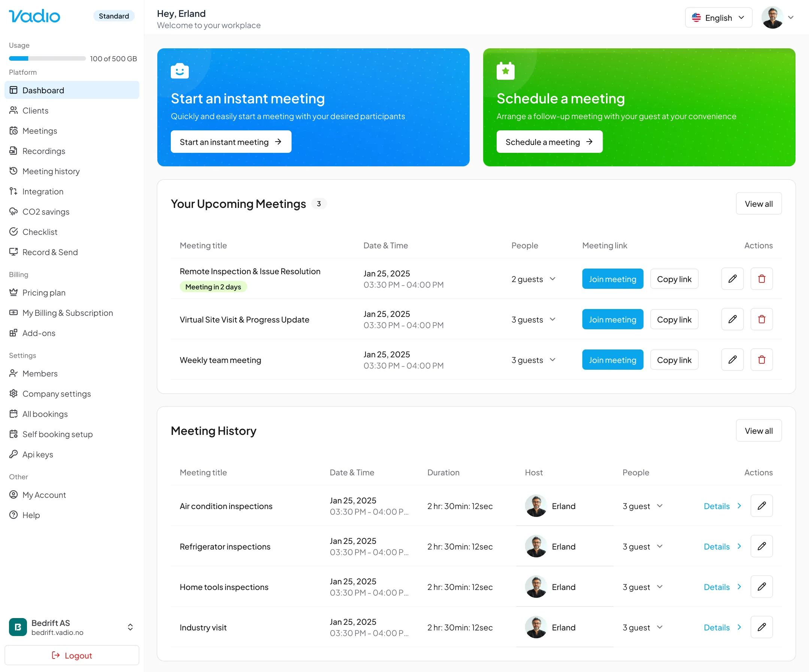Edit the Virtual Site Visit meeting pencil icon
This screenshot has width=809, height=672.
[732, 319]
